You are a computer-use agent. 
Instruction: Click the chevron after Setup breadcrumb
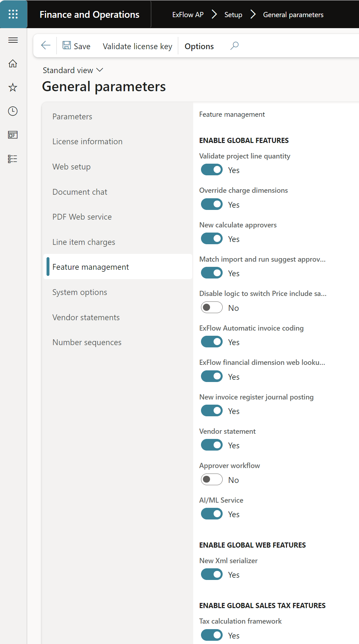click(253, 15)
